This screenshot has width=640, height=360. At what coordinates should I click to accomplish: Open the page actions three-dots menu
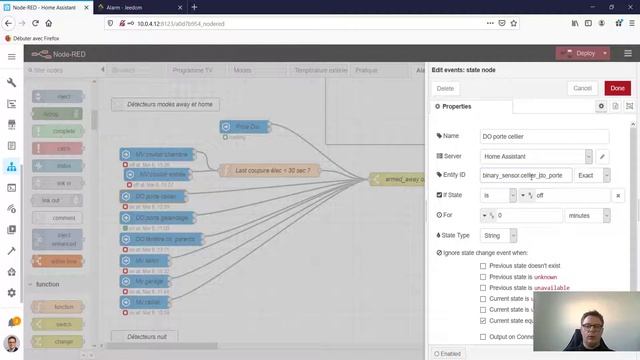coord(490,23)
